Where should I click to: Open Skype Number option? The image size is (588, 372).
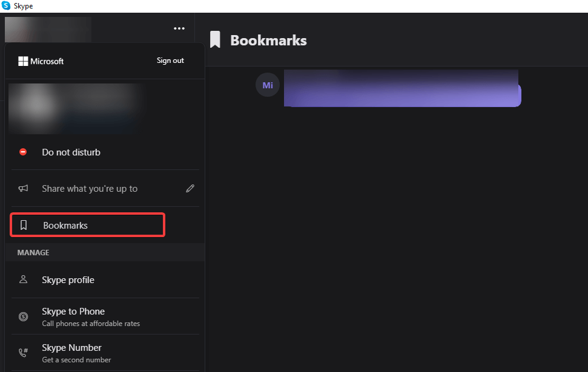click(105, 353)
